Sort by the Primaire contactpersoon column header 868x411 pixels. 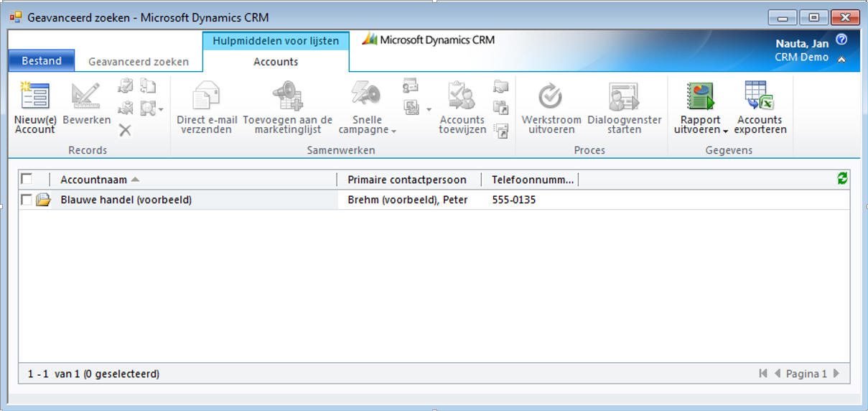point(409,180)
